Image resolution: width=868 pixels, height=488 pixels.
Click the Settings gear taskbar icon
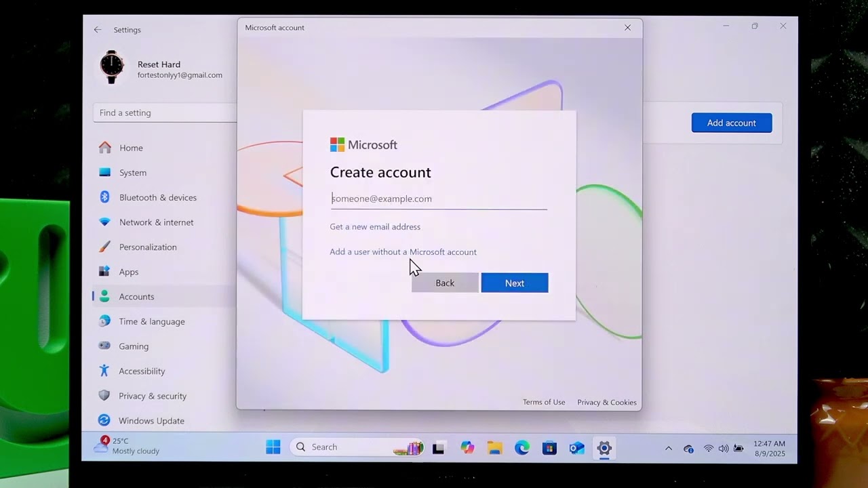click(604, 447)
